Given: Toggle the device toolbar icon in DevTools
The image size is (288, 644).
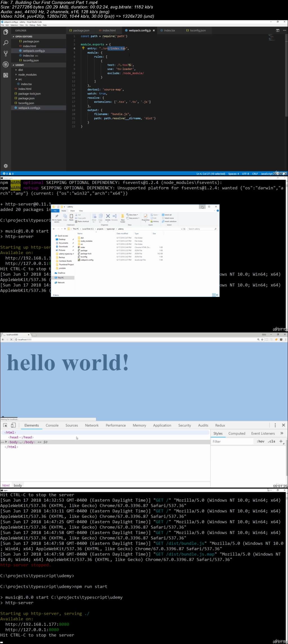Looking at the screenshot, I should tap(13, 425).
